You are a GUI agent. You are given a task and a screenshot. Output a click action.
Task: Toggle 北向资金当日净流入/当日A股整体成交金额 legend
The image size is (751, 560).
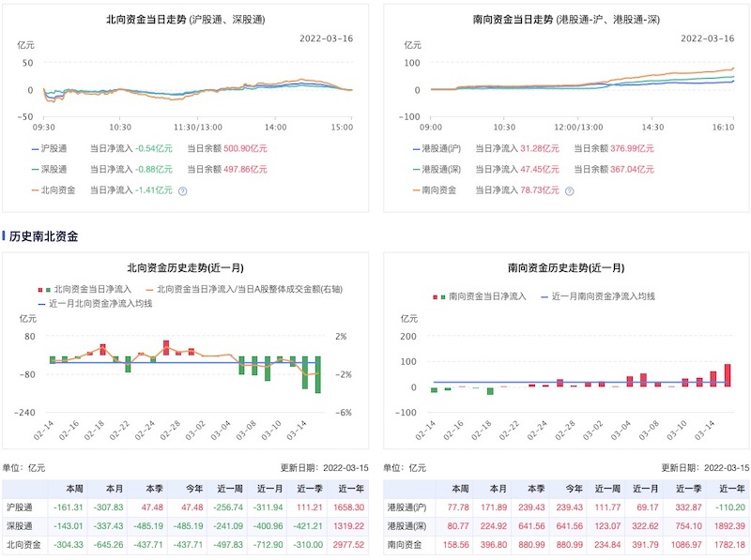tap(244, 289)
